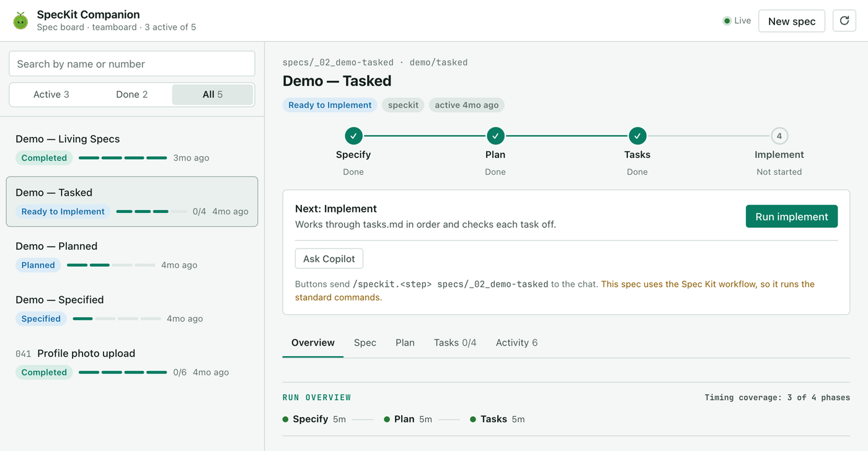Click the Implement step number 4 circle
Screen dimensions: 868x451
coord(779,136)
